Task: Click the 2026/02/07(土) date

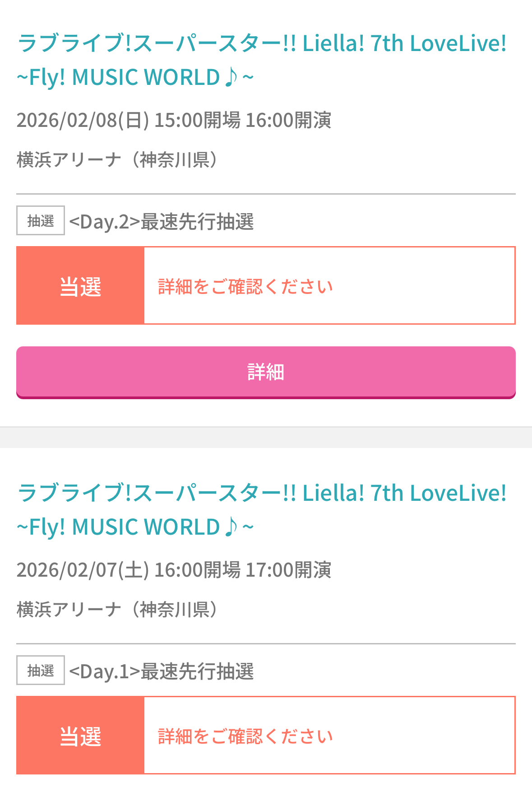Action: click(x=83, y=570)
